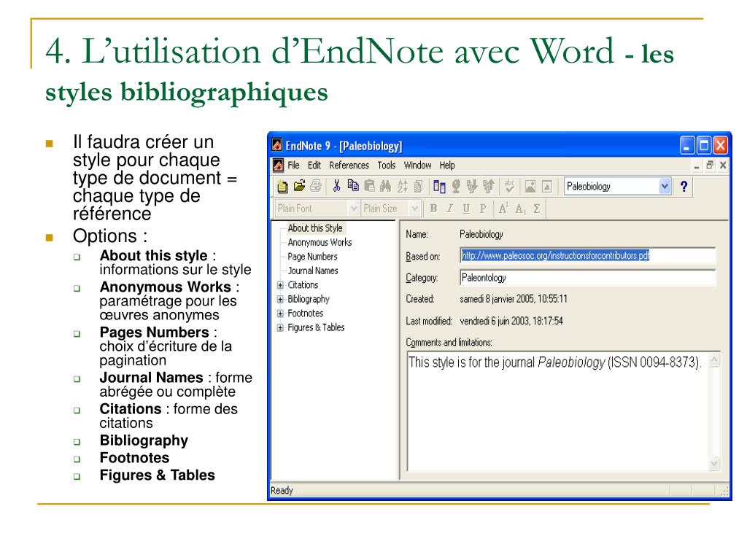Toggle Superscript formatting button
Viewport: 747px width, 560px height.
click(503, 209)
